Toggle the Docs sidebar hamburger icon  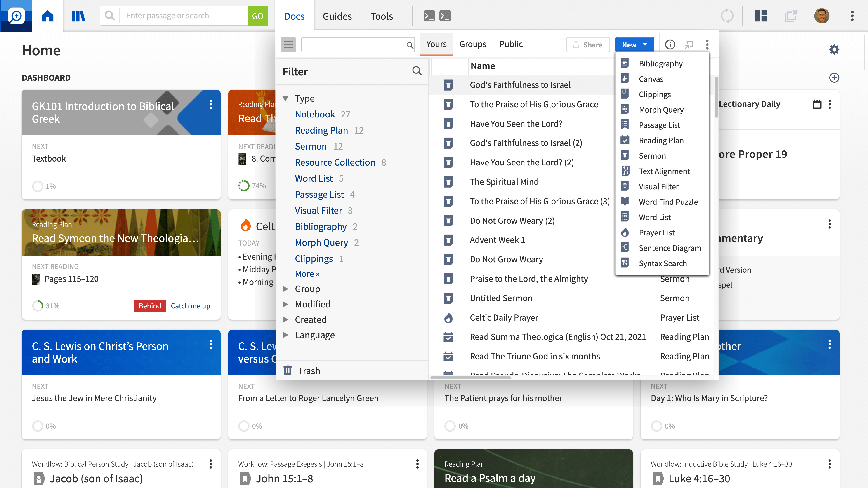tap(288, 45)
